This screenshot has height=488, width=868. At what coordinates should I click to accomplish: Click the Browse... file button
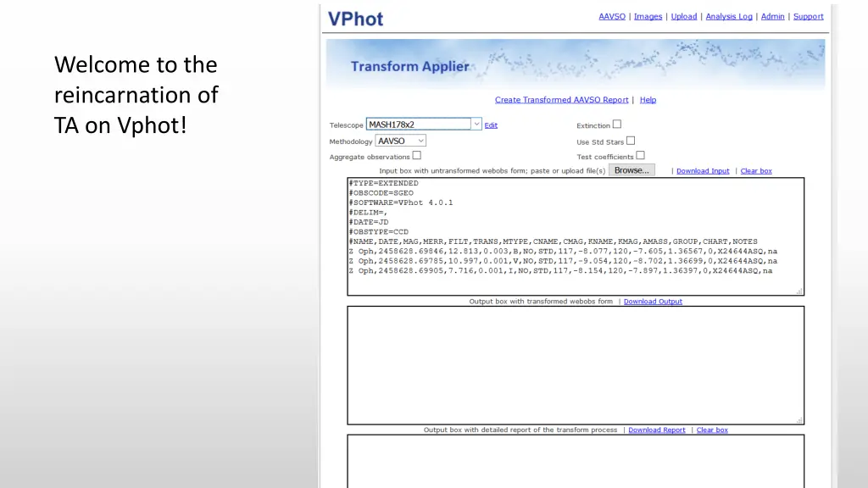632,170
